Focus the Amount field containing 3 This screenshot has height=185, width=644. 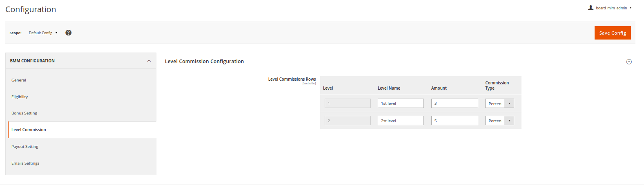pos(454,104)
